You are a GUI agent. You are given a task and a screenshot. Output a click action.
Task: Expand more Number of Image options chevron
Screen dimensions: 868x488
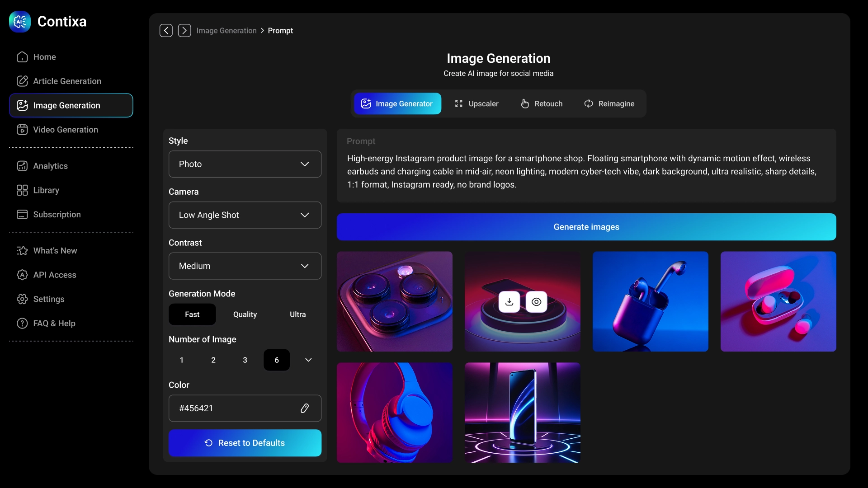[308, 360]
